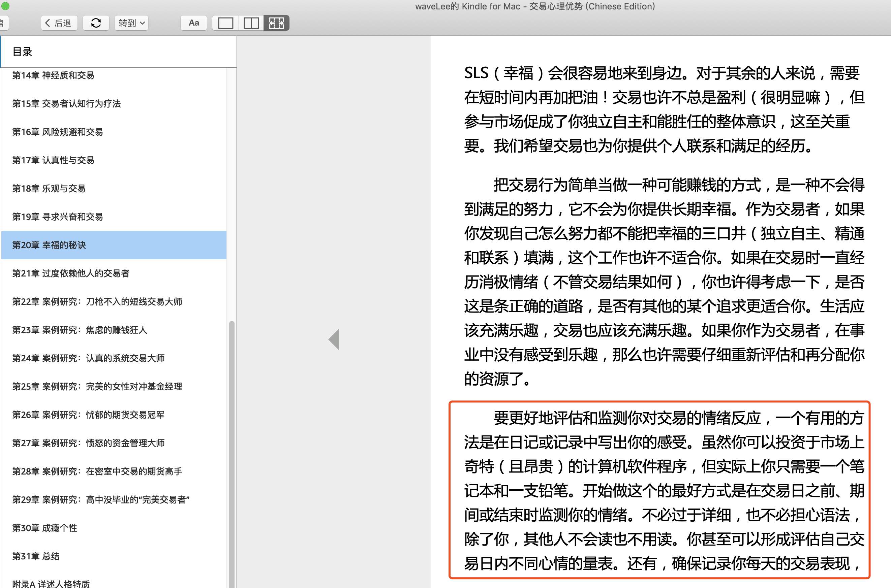Screen dimensions: 891x588
Task: Click the green window zoom button
Action: 5,6
